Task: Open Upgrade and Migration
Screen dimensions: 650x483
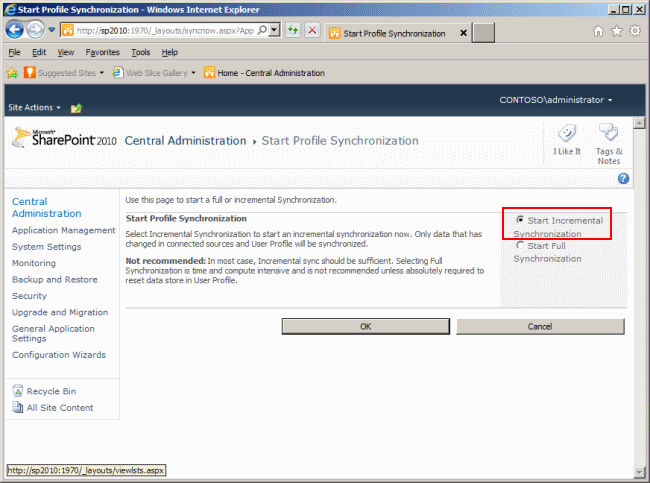Action: pyautogui.click(x=60, y=313)
